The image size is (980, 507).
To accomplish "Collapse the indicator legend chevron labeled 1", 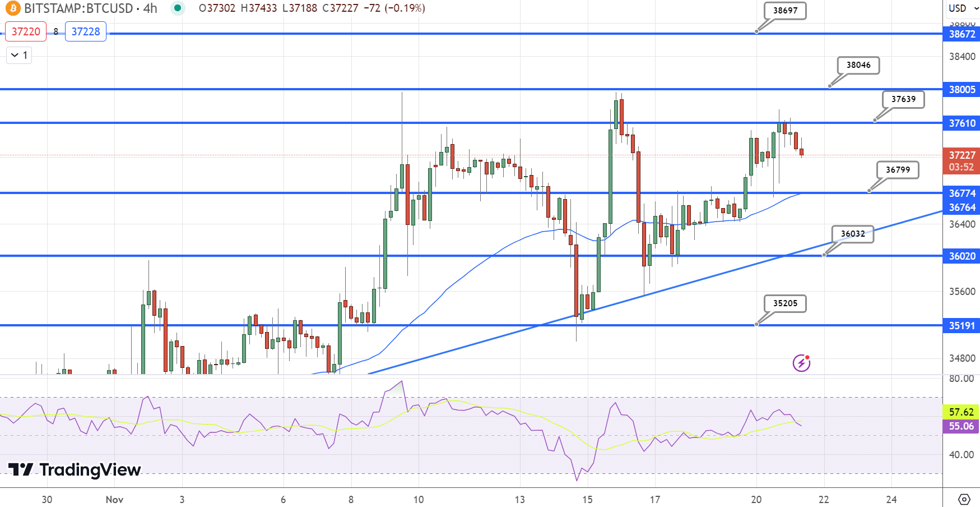I will (20, 55).
